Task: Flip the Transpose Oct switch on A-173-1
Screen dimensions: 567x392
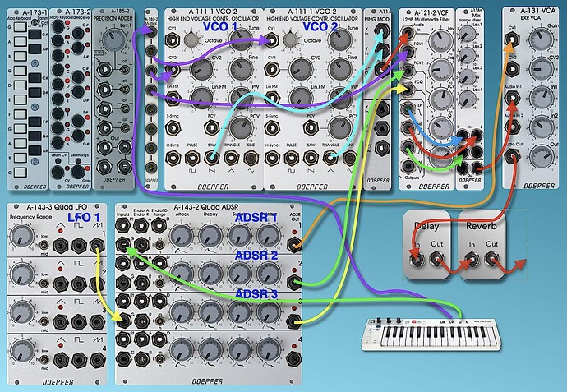Action: click(35, 22)
